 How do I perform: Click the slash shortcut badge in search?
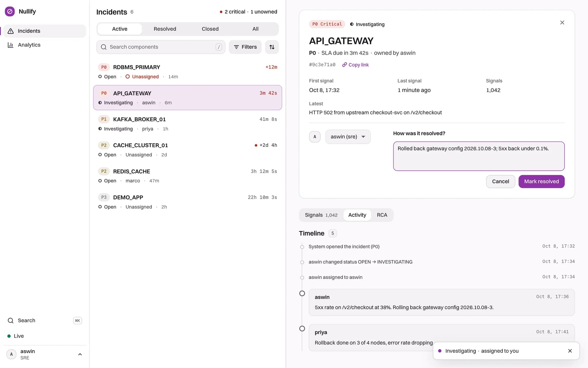[219, 47]
